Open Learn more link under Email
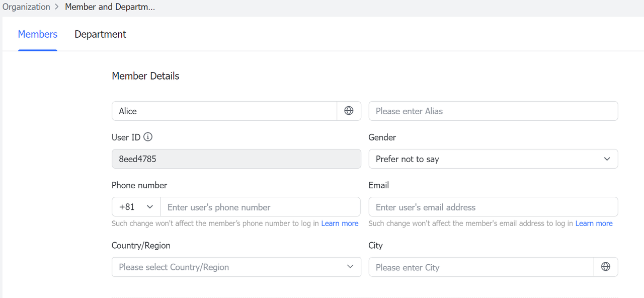 [594, 223]
